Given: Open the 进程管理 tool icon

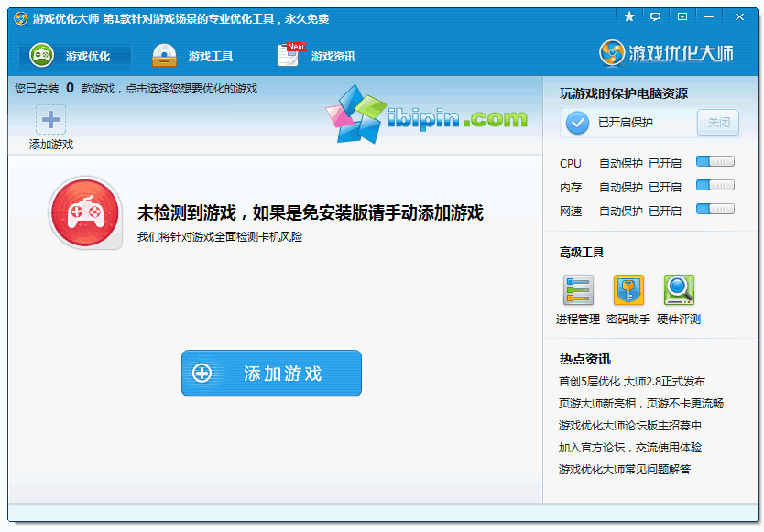Looking at the screenshot, I should pyautogui.click(x=578, y=290).
